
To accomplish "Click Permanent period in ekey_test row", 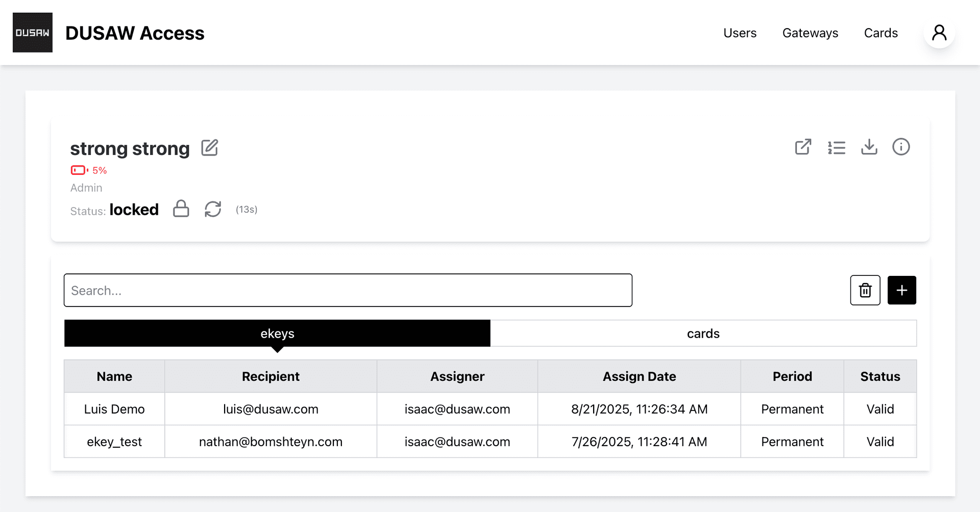I will (x=792, y=442).
